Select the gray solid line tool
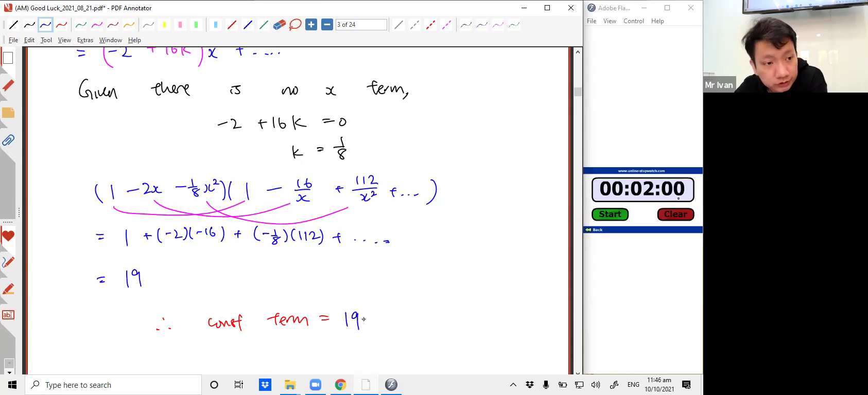The height and width of the screenshot is (395, 868). pyautogui.click(x=398, y=25)
